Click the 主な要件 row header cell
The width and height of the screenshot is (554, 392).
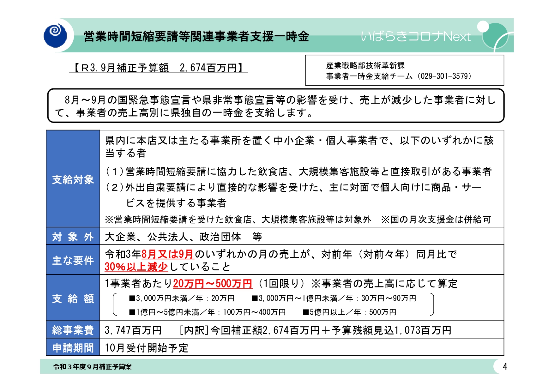[73, 260]
